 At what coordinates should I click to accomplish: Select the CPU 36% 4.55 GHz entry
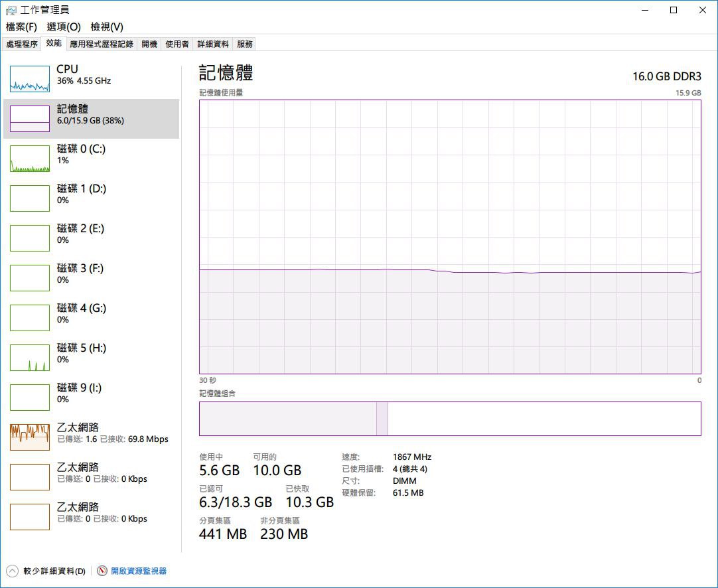[91, 79]
